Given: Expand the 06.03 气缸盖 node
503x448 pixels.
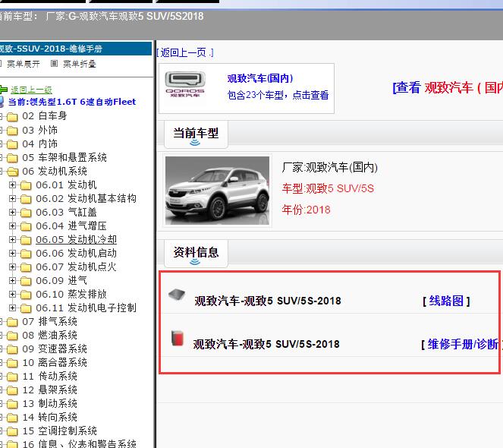Looking at the screenshot, I should [x=12, y=212].
